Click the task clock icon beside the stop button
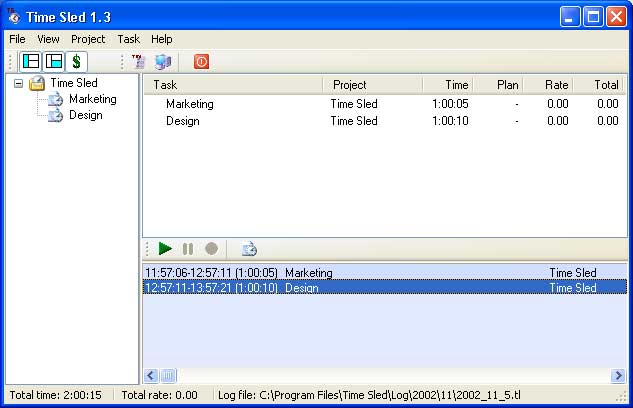This screenshot has height=408, width=633. point(249,249)
